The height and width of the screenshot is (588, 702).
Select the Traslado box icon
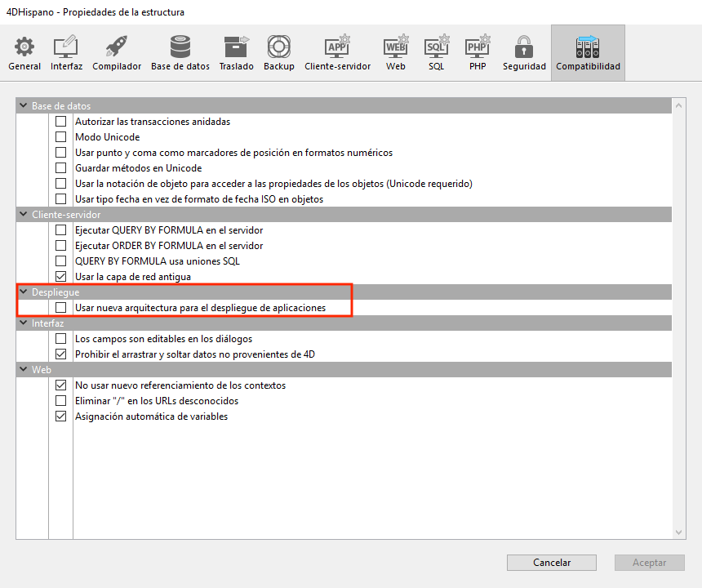236,47
